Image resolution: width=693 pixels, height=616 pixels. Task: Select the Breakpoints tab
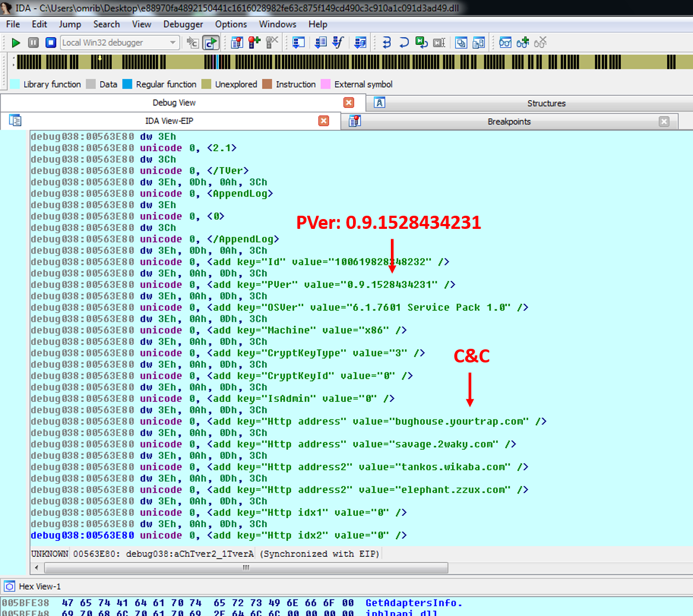(509, 122)
